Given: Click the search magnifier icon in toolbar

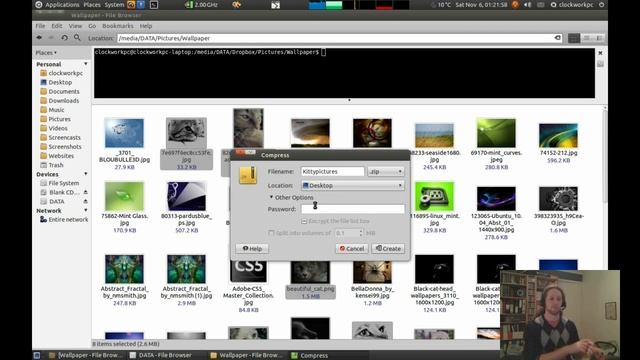Looking at the screenshot, I should (77, 38).
